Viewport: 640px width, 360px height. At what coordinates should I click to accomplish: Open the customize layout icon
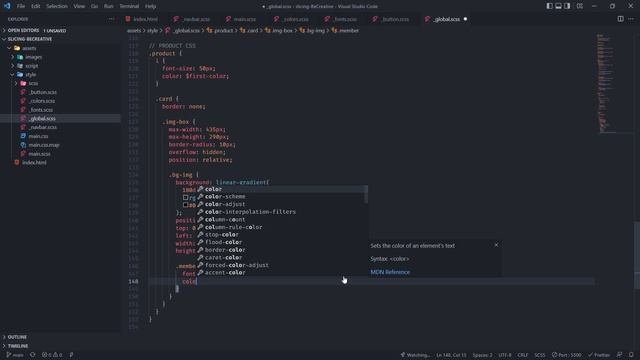click(580, 6)
